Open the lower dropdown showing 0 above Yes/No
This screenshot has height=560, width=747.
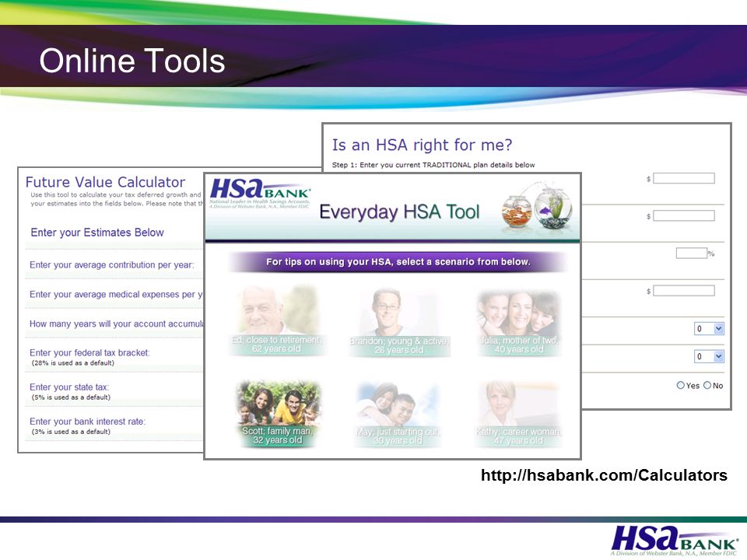[709, 356]
